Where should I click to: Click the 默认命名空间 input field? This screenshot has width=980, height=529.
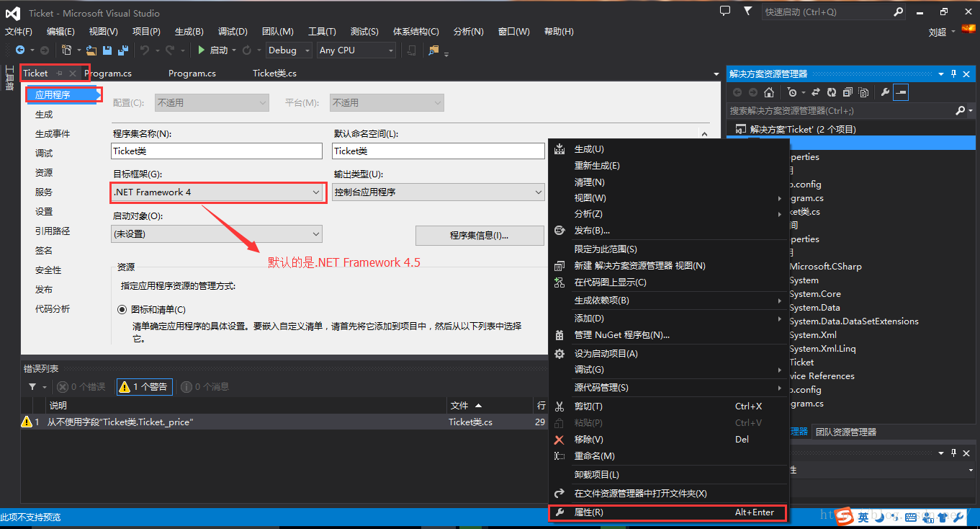click(439, 151)
